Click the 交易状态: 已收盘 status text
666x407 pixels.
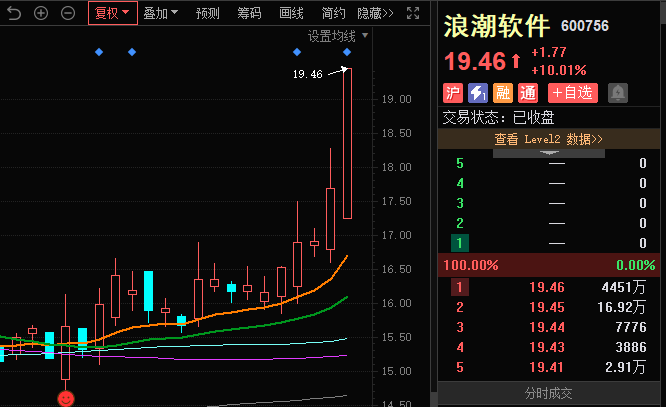[499, 117]
